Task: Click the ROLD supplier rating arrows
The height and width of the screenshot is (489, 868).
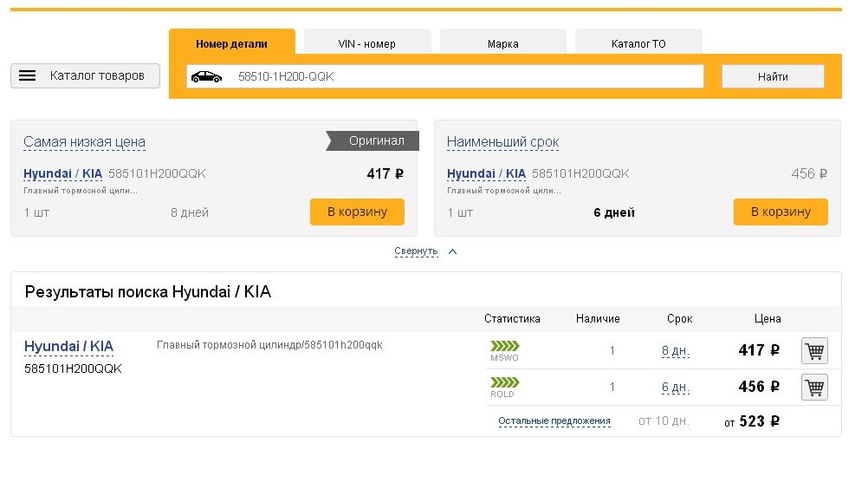Action: pos(505,382)
